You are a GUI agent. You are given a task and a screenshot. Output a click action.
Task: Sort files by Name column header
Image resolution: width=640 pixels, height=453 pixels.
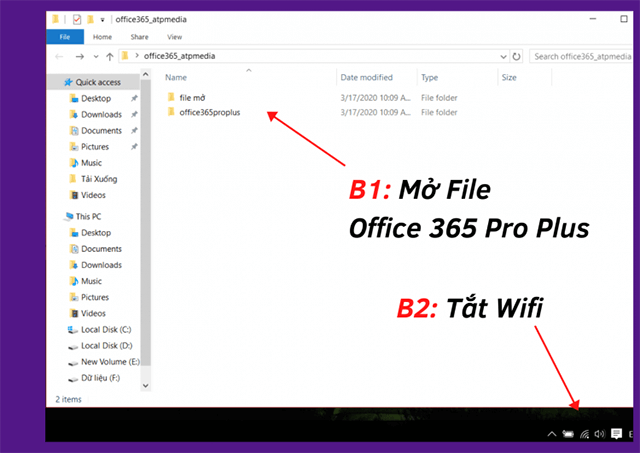pos(176,77)
